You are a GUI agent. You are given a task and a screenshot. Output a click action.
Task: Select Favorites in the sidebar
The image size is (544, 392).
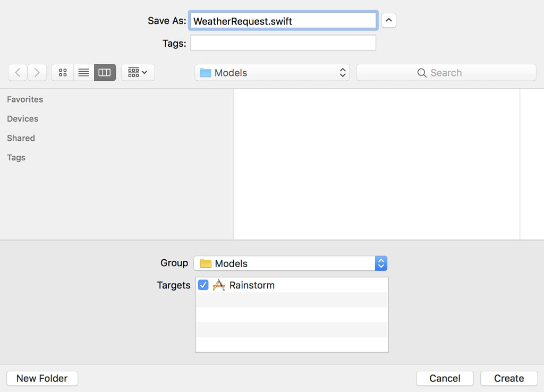[x=24, y=99]
